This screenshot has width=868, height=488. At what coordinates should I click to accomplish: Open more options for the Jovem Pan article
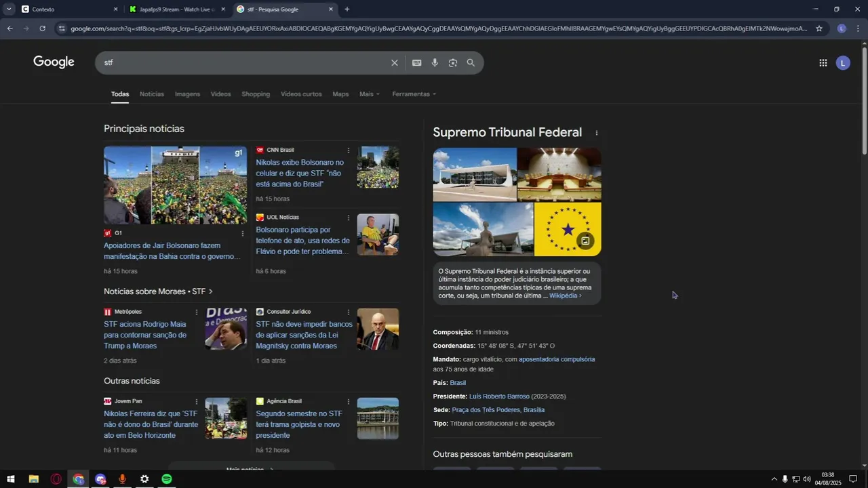pyautogui.click(x=197, y=401)
